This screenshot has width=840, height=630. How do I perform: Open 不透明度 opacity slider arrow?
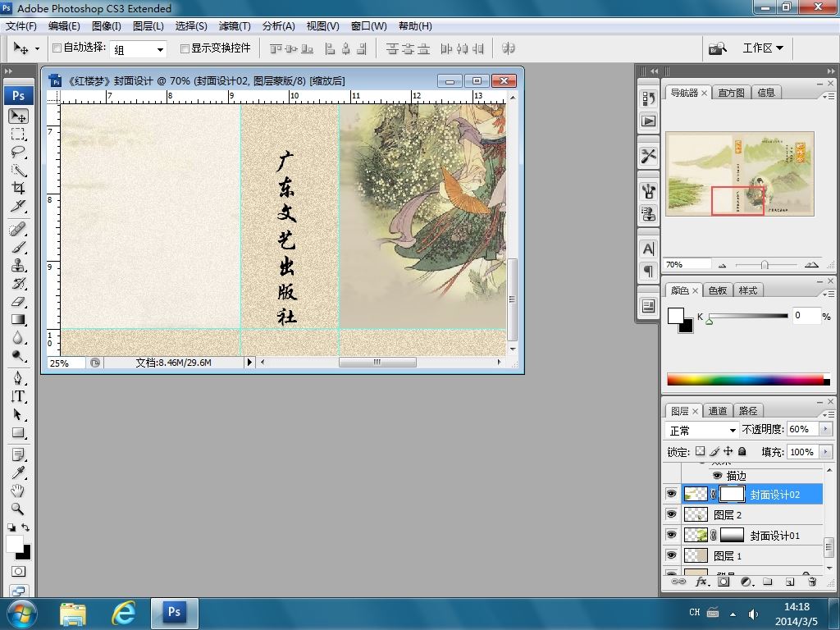pyautogui.click(x=825, y=429)
